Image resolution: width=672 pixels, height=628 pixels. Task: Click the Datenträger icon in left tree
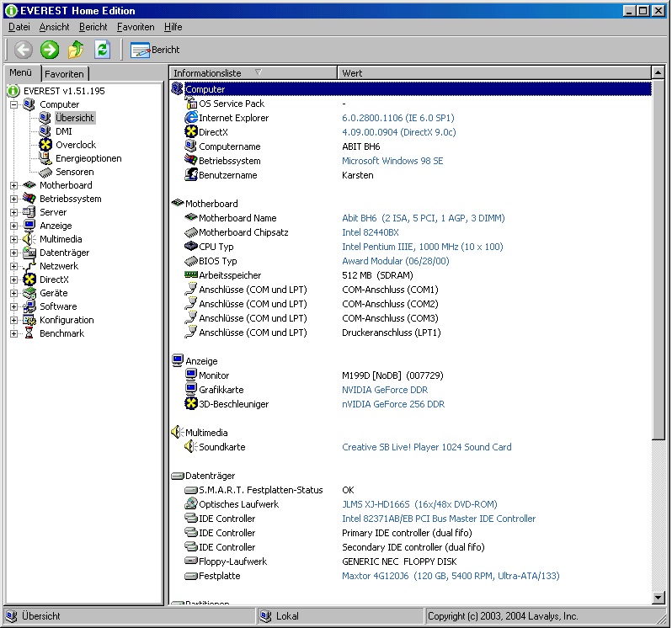[29, 253]
